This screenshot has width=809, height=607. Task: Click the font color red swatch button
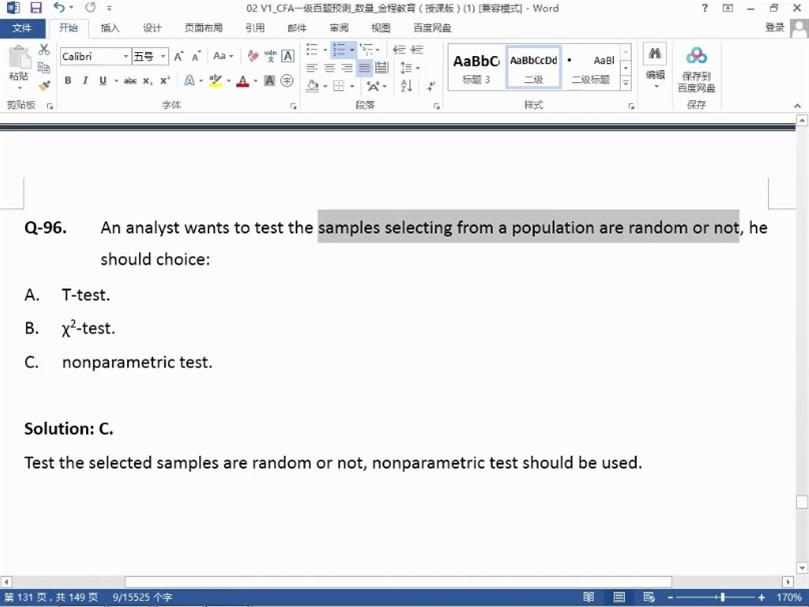[242, 81]
